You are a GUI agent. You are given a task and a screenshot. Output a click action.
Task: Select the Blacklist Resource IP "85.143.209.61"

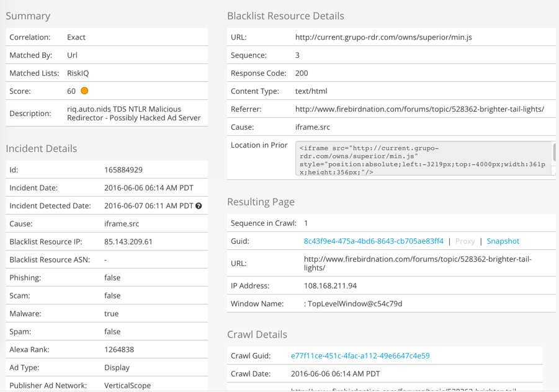coord(128,242)
